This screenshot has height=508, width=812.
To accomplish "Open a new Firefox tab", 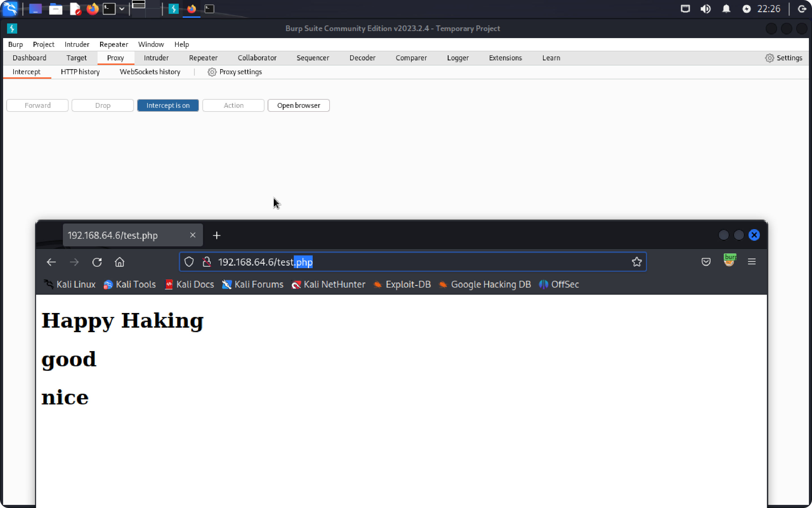I will point(217,236).
